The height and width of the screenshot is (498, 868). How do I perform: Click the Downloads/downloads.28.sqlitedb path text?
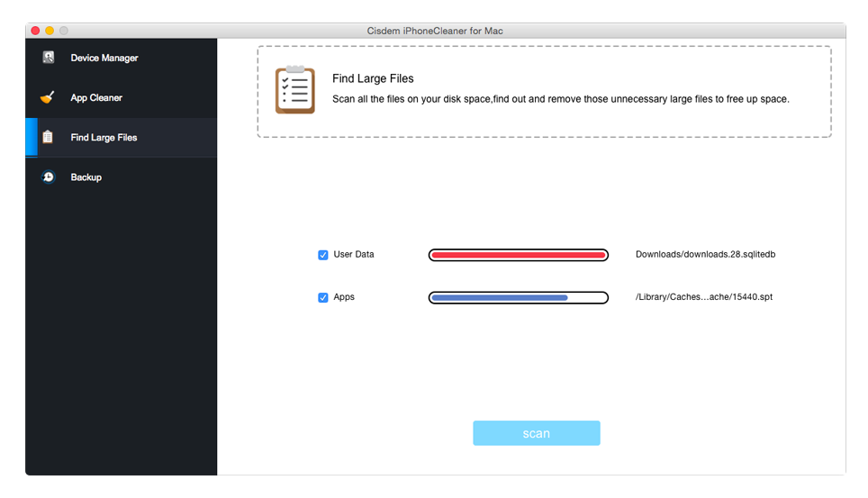705,254
